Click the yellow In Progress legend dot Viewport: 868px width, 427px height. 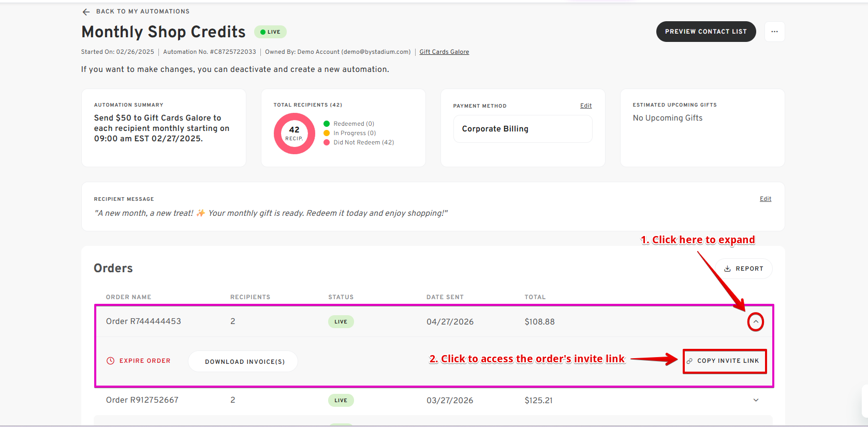point(327,133)
